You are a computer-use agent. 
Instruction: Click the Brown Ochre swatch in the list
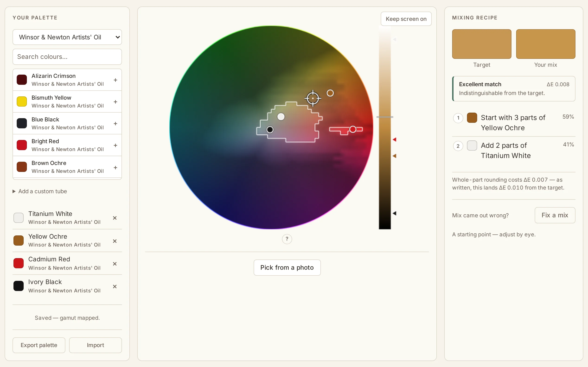pyautogui.click(x=22, y=167)
